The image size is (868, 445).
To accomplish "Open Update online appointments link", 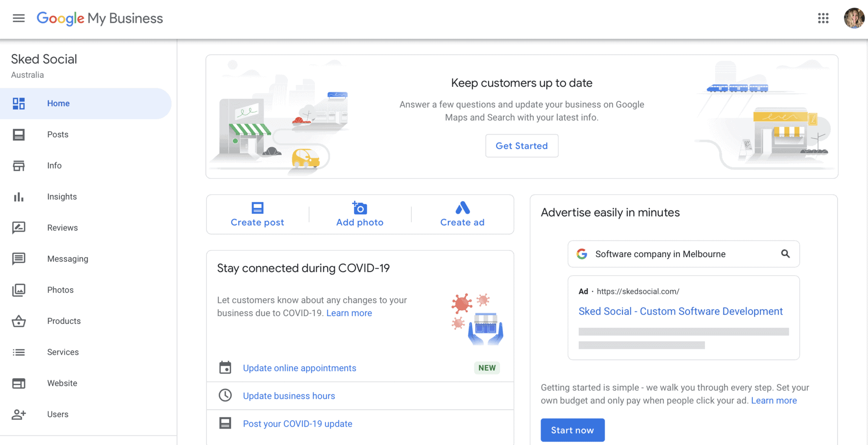I will pyautogui.click(x=299, y=368).
